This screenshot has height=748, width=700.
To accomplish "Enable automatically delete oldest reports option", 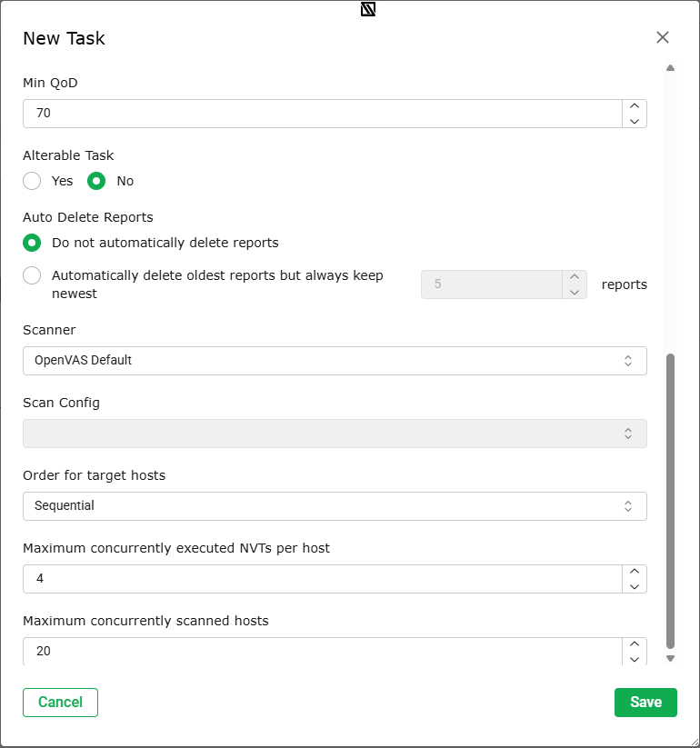I will [x=32, y=275].
